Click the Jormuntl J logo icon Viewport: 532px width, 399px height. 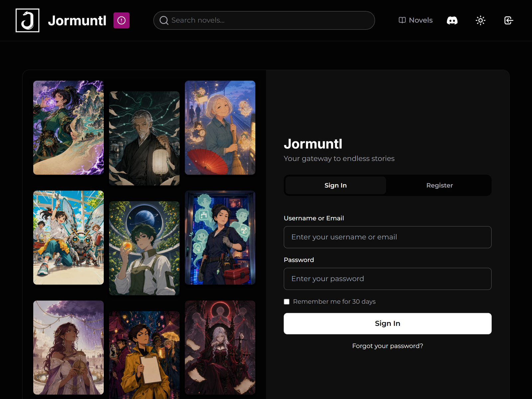[x=27, y=20]
